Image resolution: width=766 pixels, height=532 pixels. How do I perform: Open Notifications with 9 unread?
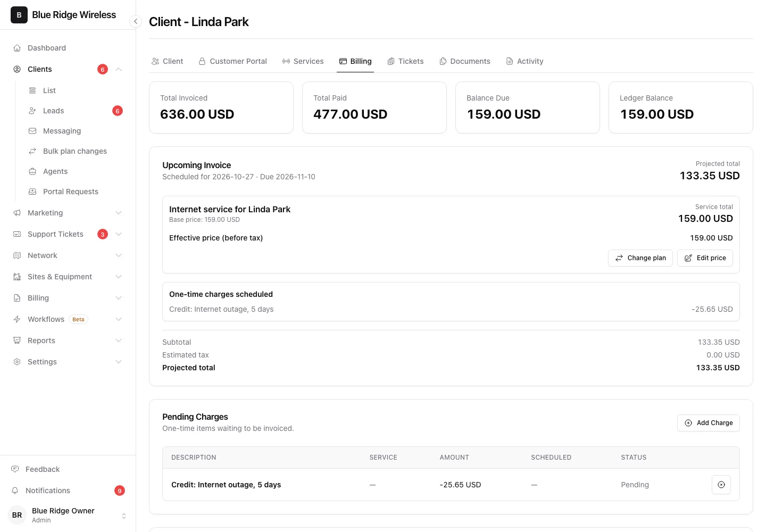pyautogui.click(x=68, y=491)
